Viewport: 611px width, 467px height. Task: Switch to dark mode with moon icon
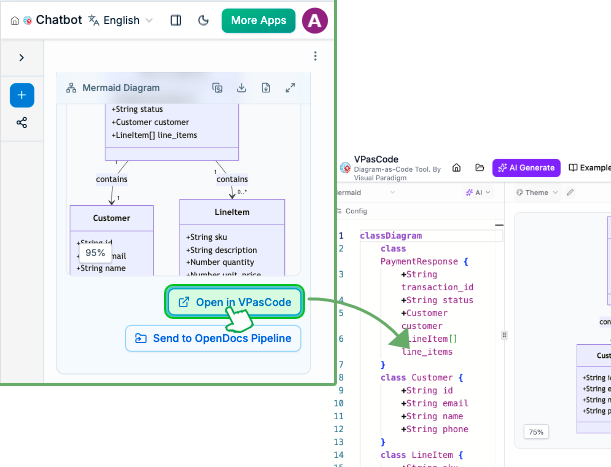[x=203, y=20]
